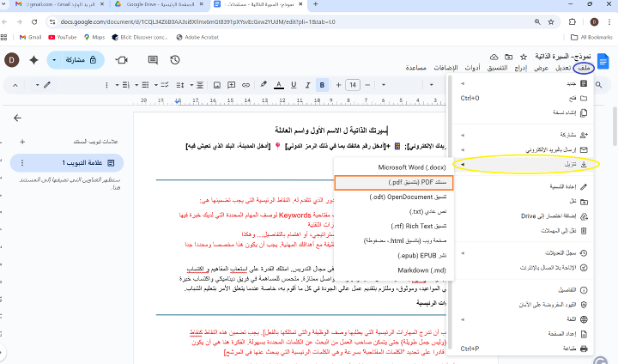Open the تعديل (Edit) menu

pyautogui.click(x=563, y=68)
